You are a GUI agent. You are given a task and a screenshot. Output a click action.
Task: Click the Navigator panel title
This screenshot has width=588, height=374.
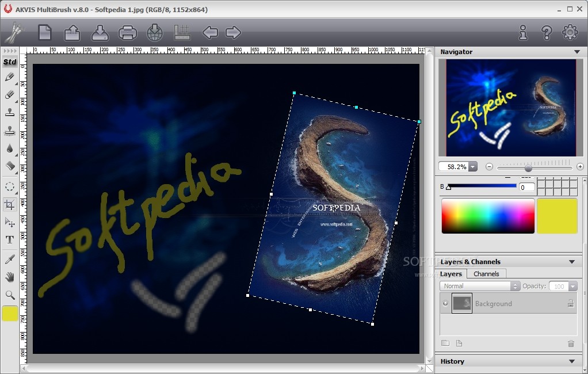456,52
